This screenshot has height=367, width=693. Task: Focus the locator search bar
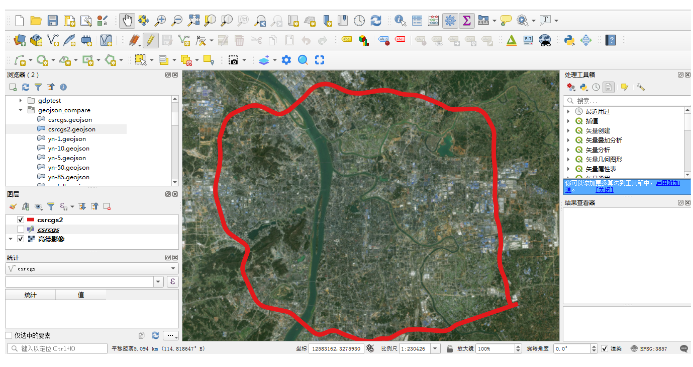click(x=57, y=348)
